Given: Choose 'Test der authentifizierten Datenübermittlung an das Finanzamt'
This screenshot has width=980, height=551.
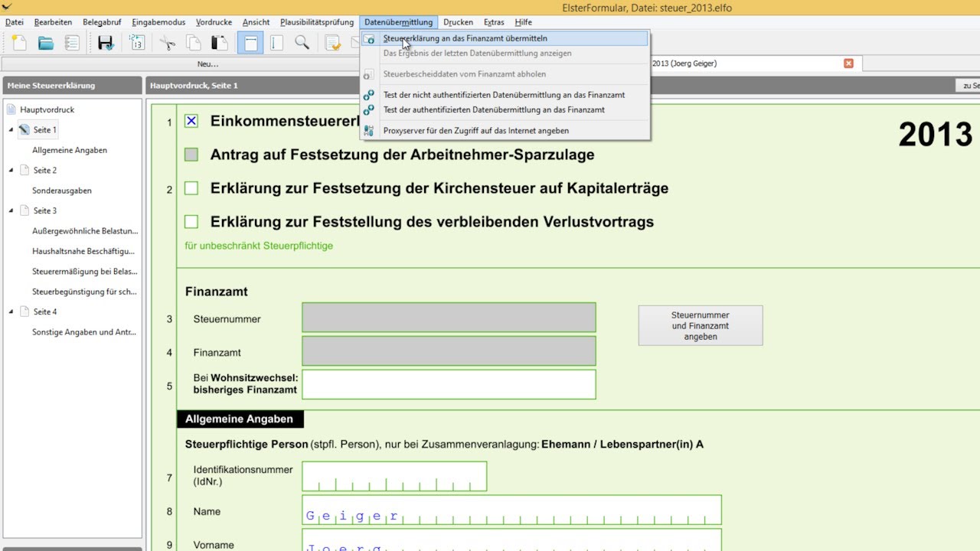Looking at the screenshot, I should pyautogui.click(x=505, y=109).
